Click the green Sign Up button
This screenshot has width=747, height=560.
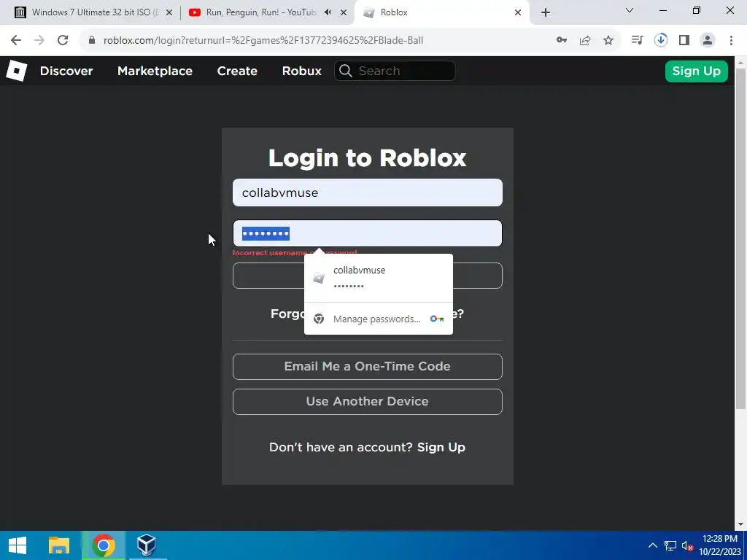point(696,71)
